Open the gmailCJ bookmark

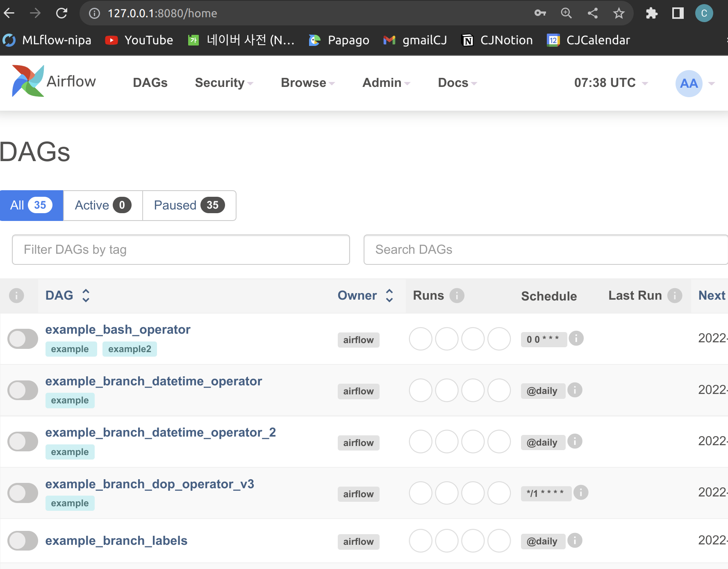[415, 40]
